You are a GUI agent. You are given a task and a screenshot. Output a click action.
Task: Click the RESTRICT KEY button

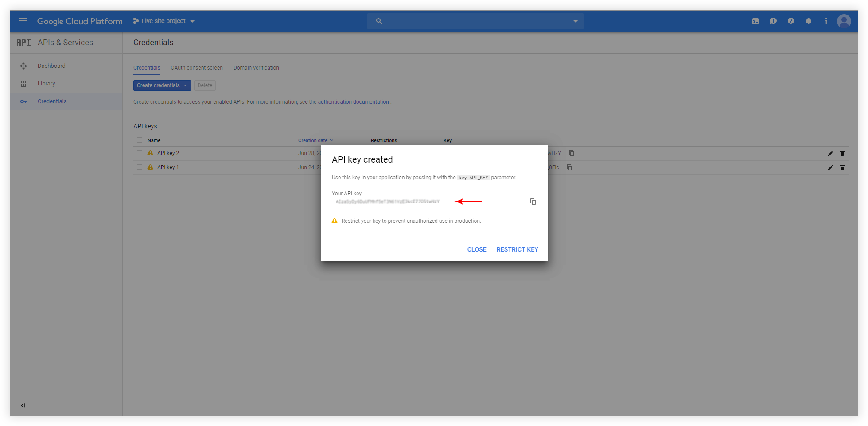coord(517,249)
